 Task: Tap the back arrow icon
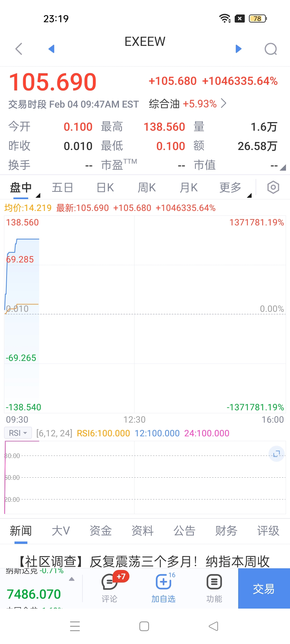pyautogui.click(x=19, y=49)
